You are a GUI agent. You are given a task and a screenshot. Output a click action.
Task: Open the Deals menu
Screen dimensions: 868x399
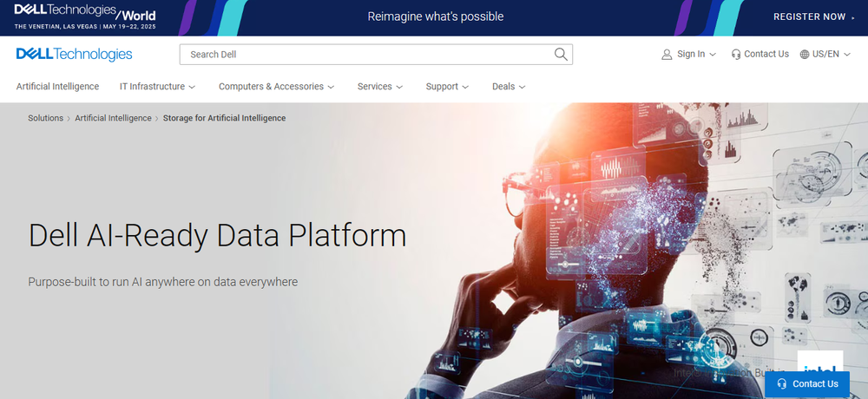pyautogui.click(x=509, y=87)
